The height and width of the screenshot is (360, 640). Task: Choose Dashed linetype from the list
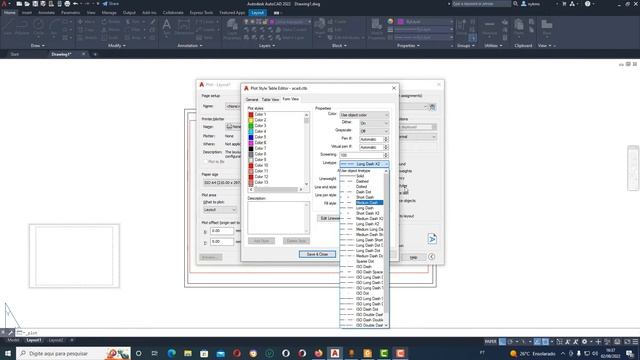pyautogui.click(x=362, y=181)
